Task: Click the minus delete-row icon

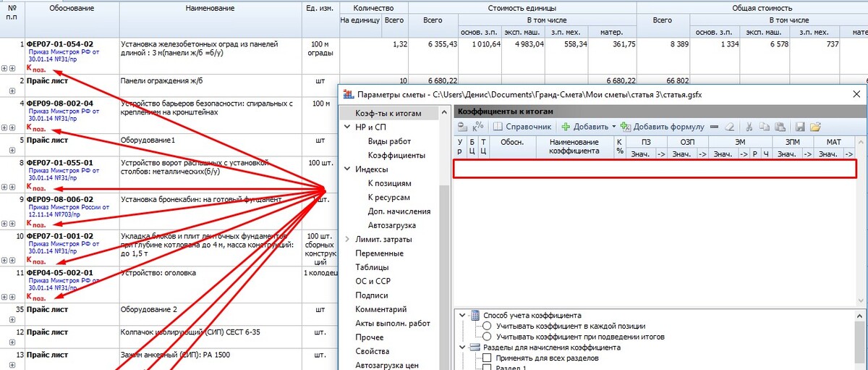Action: (x=715, y=127)
